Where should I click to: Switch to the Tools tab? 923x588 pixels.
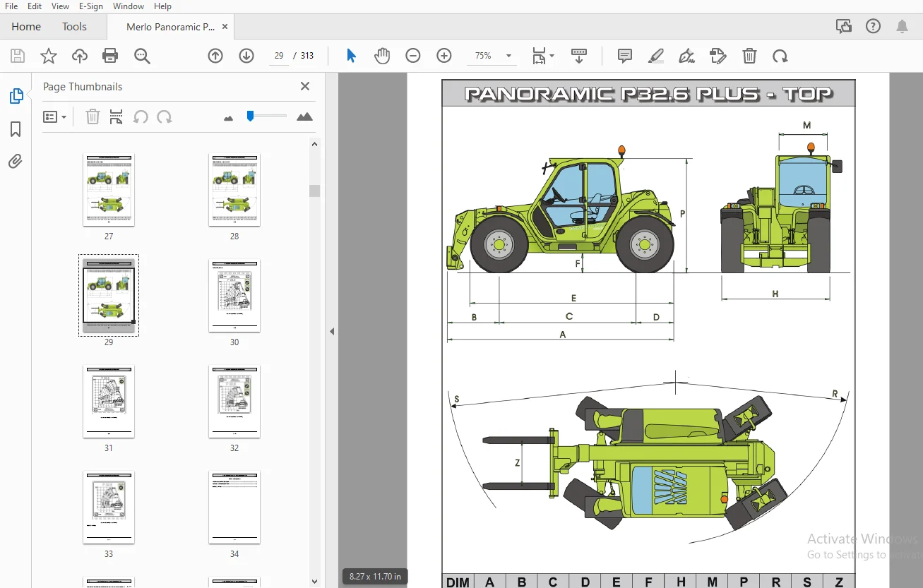74,27
